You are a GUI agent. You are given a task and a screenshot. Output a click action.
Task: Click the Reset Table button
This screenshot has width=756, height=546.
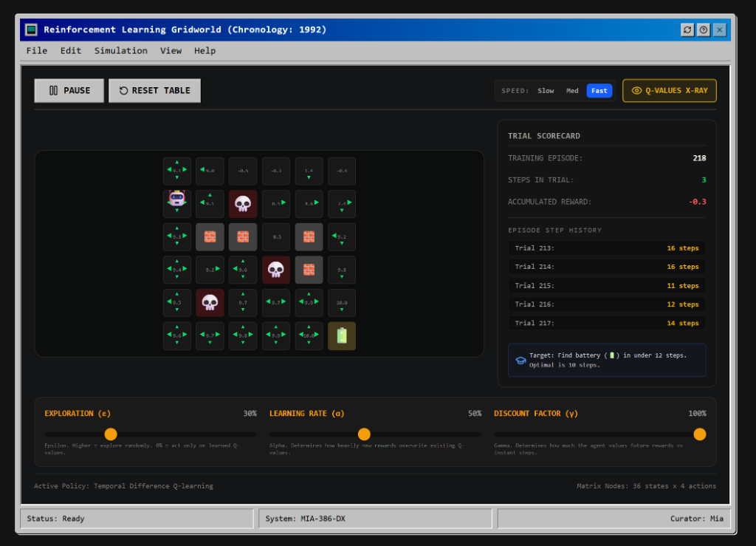point(155,91)
